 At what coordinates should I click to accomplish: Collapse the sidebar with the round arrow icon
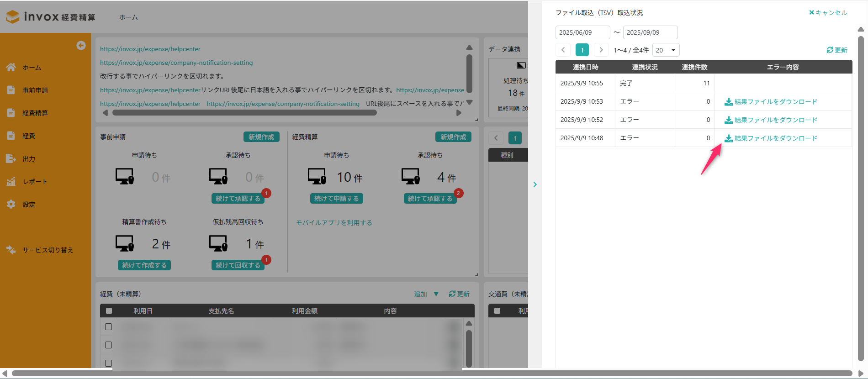pyautogui.click(x=81, y=45)
